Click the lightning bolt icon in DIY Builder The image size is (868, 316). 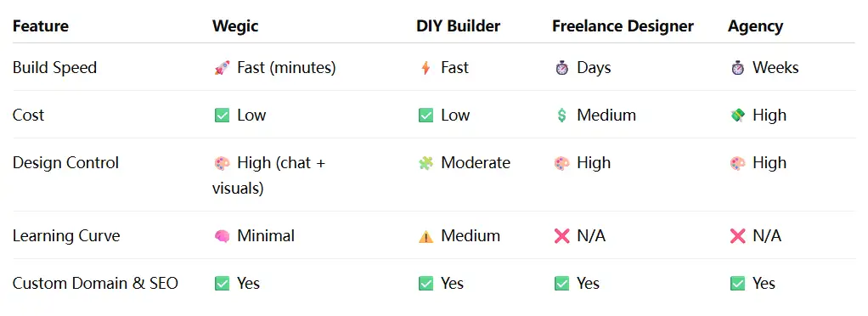426,68
